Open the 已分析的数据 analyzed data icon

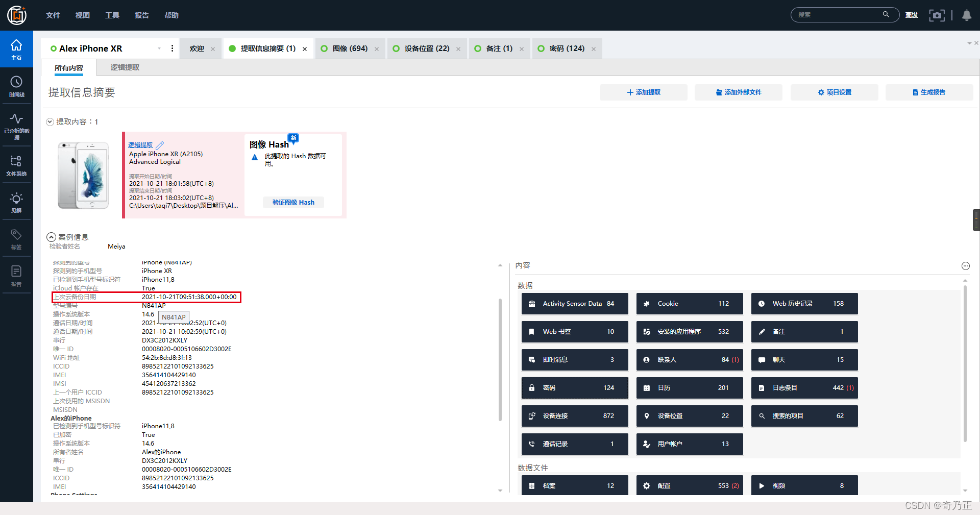[x=16, y=126]
